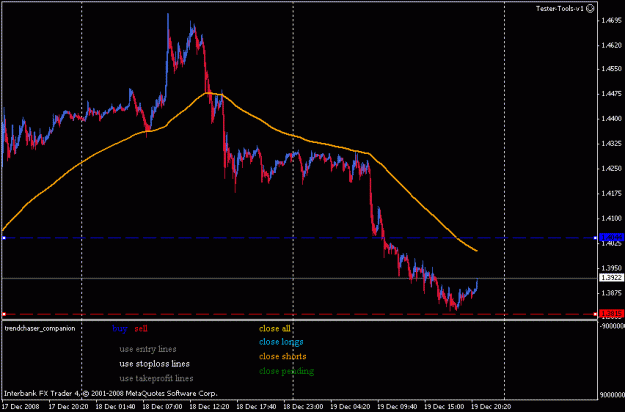Click the 1.4250 price scale value
The image size is (625, 412).
click(611, 169)
